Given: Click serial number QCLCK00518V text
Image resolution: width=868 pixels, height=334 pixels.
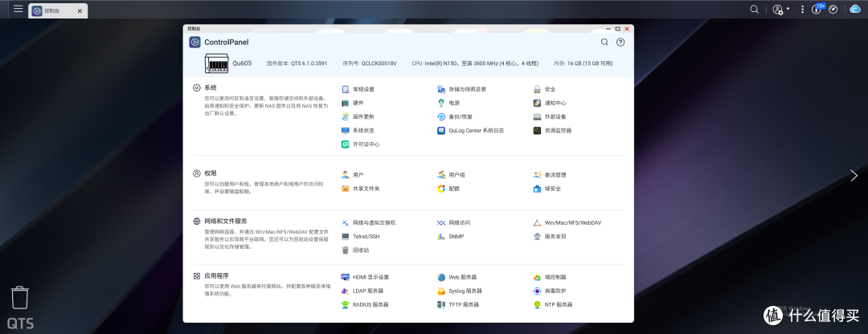Looking at the screenshot, I should 370,63.
